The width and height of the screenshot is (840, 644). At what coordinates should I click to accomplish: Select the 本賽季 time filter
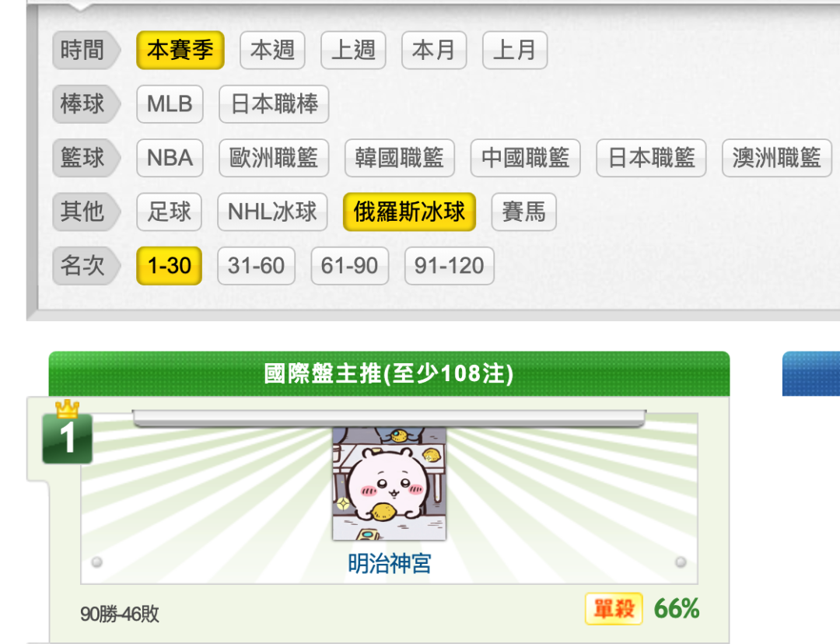(180, 51)
